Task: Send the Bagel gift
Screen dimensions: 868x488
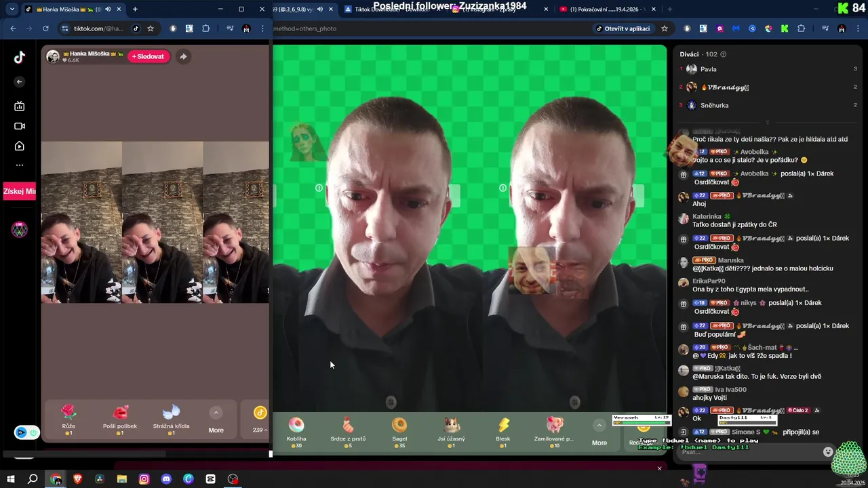Action: coord(399,432)
